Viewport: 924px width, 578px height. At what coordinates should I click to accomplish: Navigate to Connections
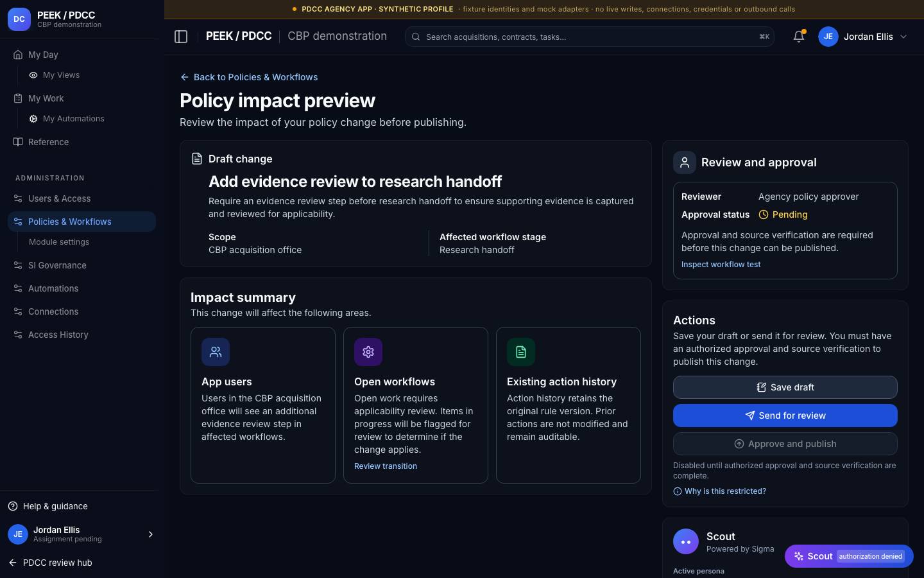pos(81,311)
